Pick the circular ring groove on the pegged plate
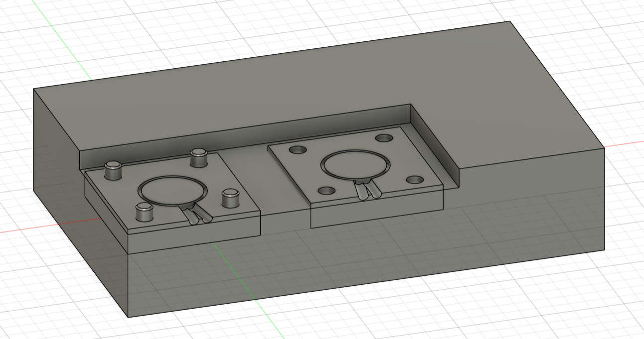Screen dimensions: 644x339 pyautogui.click(x=172, y=191)
